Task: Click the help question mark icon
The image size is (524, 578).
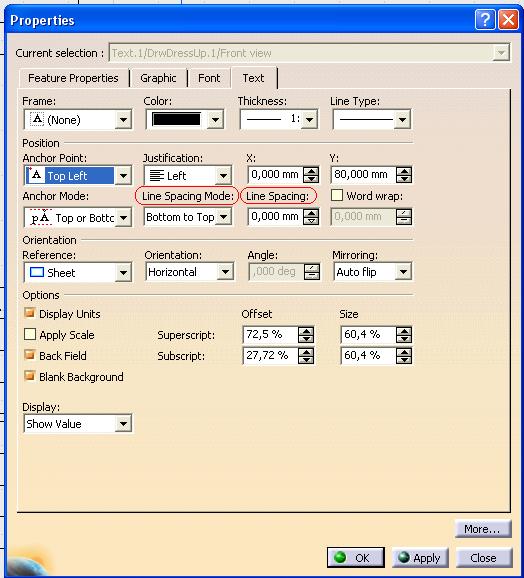Action: pos(485,20)
